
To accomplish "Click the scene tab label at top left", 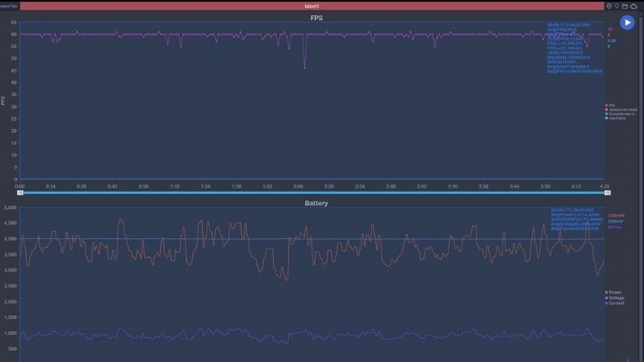I will pyautogui.click(x=8, y=6).
